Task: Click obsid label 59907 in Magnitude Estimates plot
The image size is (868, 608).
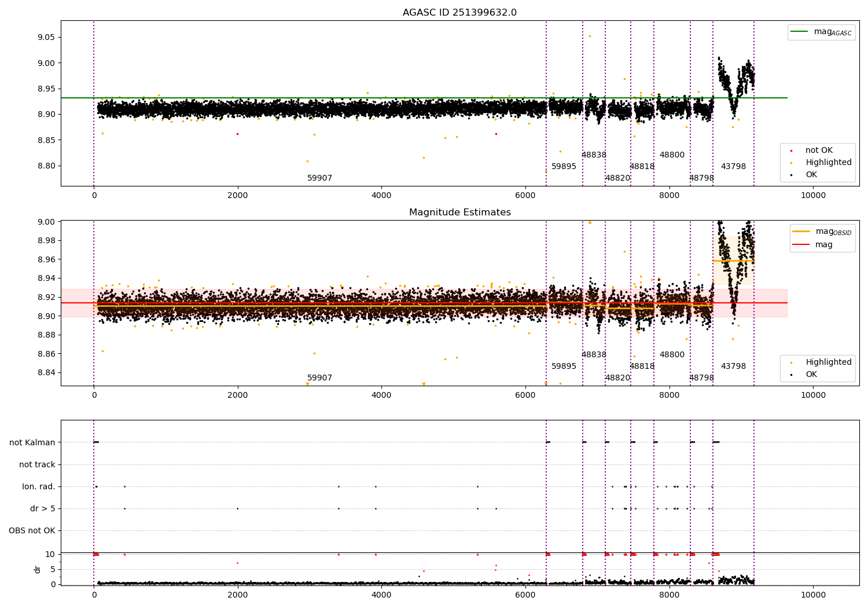Action: coord(319,378)
